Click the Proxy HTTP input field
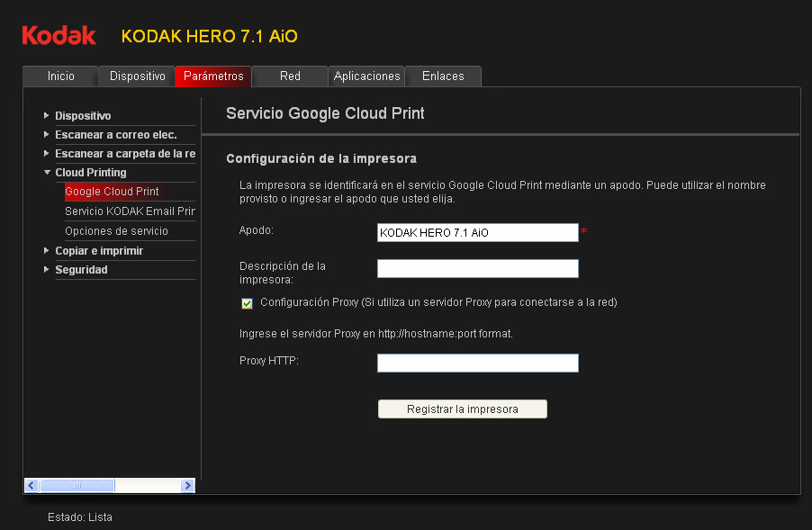Image resolution: width=812 pixels, height=530 pixels. tap(477, 363)
